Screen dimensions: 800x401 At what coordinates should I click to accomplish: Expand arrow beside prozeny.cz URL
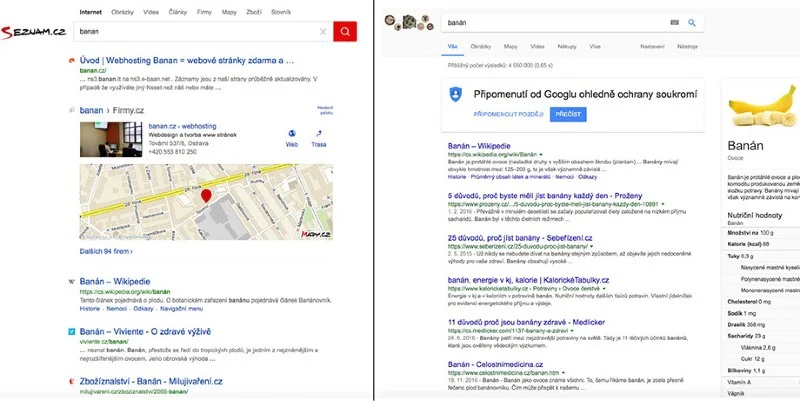pos(662,204)
